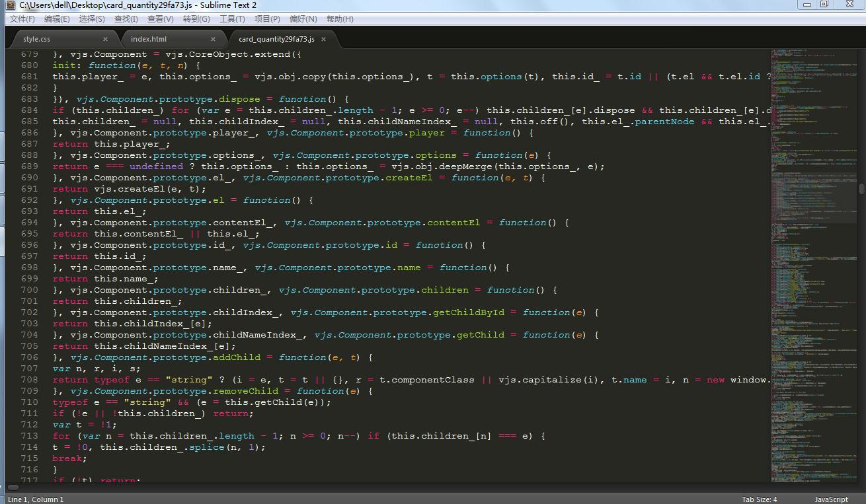Close the card_quantity29fa73.js tab
Viewport: 866px width, 504px height.
point(323,39)
